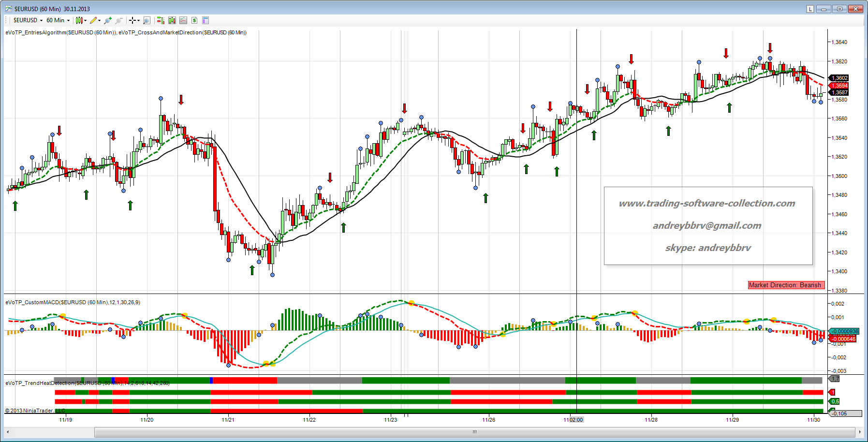
Task: Click the scrollbar left arrow
Action: (x=7, y=432)
